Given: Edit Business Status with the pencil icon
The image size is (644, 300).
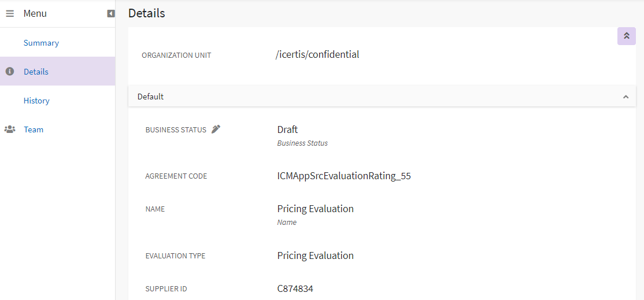Looking at the screenshot, I should [x=216, y=129].
